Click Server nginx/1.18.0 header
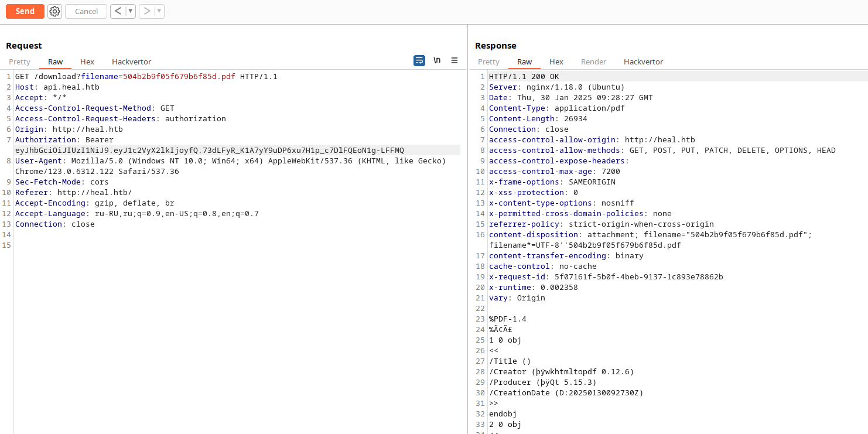Image resolution: width=868 pixels, height=434 pixels. tap(557, 87)
